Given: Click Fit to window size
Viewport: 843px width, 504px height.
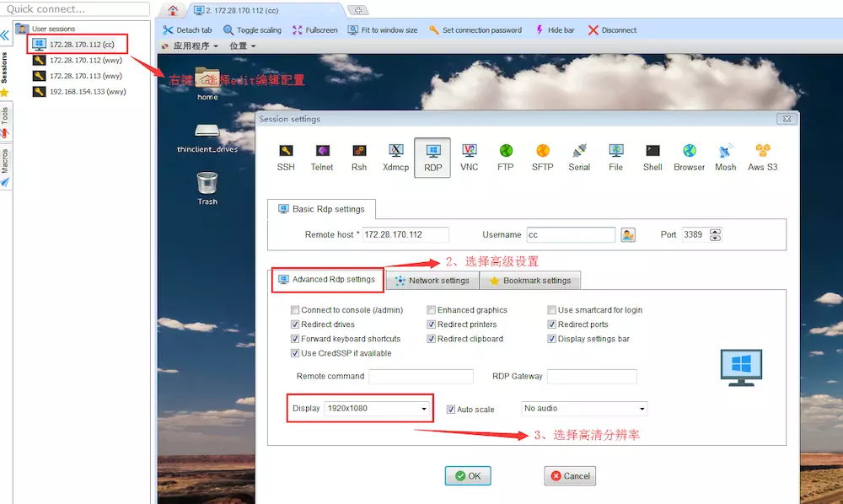Looking at the screenshot, I should (x=382, y=30).
